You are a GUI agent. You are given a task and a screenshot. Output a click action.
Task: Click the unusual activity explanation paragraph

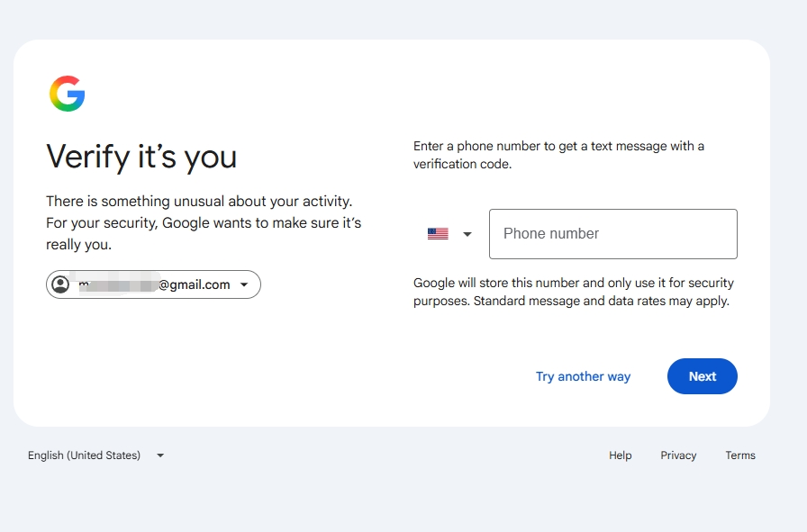pos(204,222)
